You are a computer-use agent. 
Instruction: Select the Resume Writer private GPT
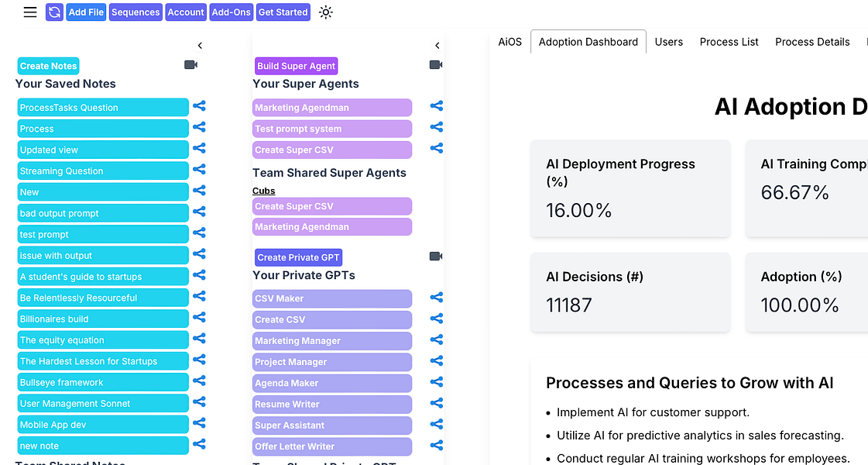pyautogui.click(x=332, y=405)
